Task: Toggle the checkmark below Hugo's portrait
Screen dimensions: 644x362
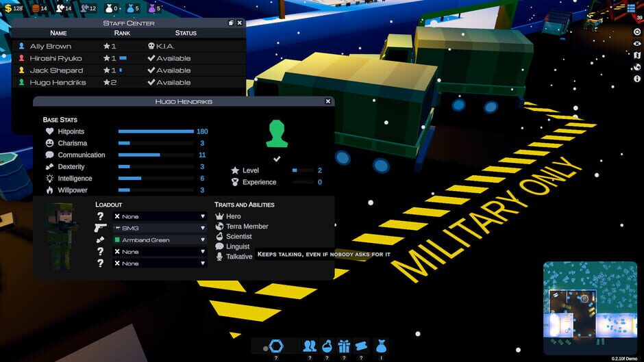Action: tap(277, 159)
